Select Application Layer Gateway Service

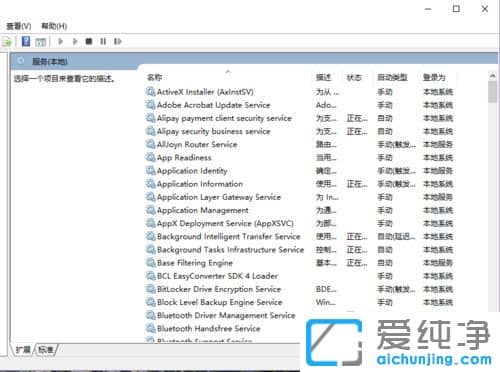tap(219, 197)
